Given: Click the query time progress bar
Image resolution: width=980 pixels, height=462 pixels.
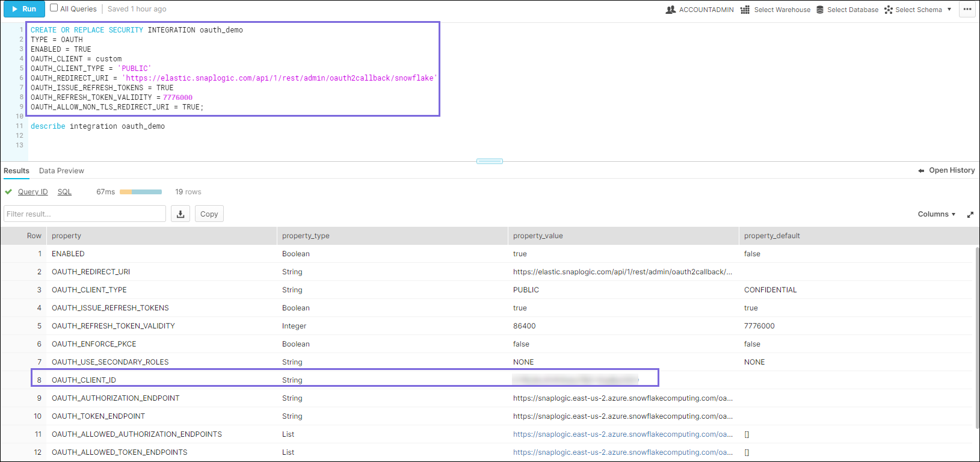Looking at the screenshot, I should [141, 192].
